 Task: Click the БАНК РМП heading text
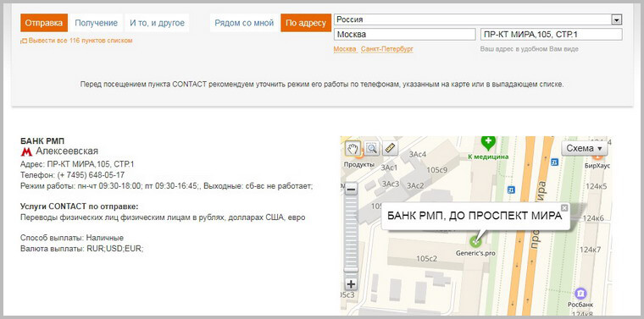tap(42, 141)
